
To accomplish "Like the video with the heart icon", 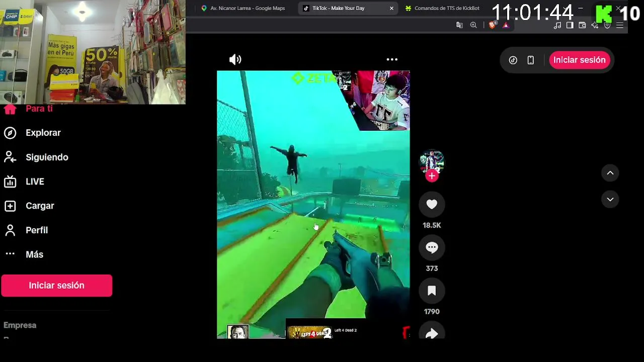I will click(x=432, y=204).
